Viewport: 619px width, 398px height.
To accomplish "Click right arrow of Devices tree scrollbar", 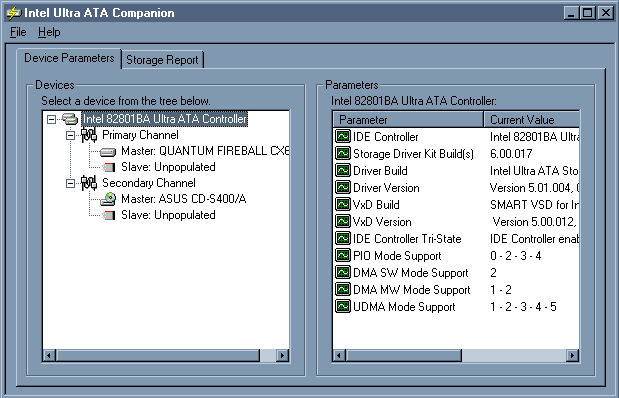I will [x=282, y=355].
